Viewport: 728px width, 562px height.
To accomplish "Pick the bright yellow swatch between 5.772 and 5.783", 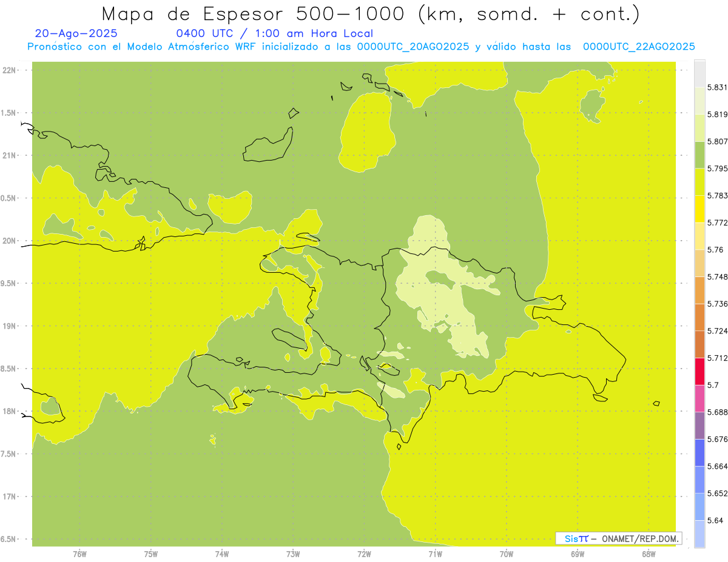I will pyautogui.click(x=699, y=209).
